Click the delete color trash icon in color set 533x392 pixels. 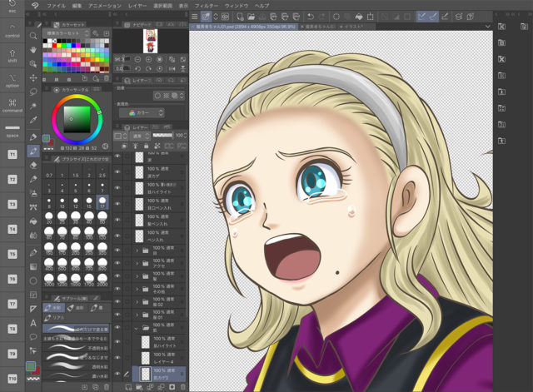coord(107,78)
